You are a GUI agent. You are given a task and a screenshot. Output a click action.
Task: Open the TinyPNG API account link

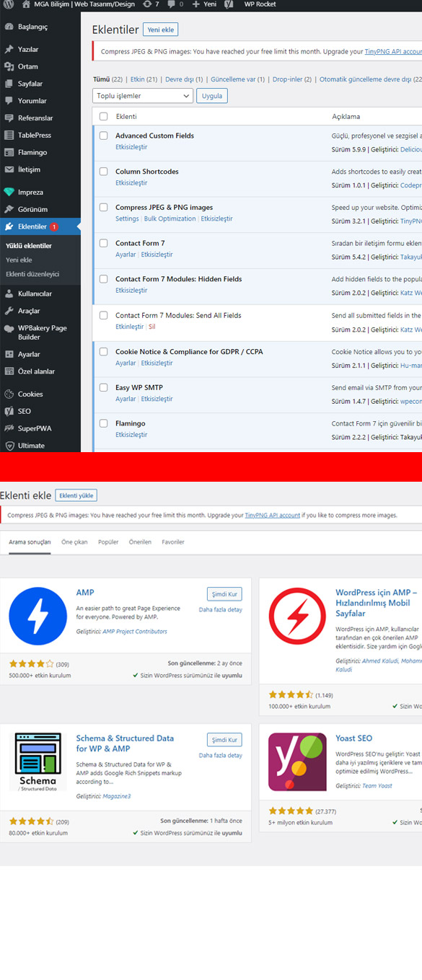(x=273, y=515)
